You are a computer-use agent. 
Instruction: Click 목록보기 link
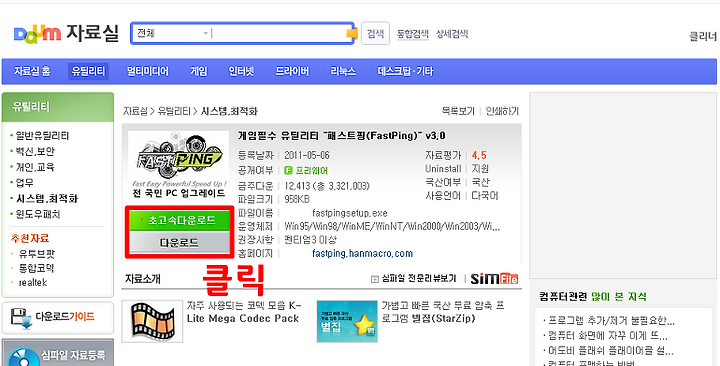(458, 111)
